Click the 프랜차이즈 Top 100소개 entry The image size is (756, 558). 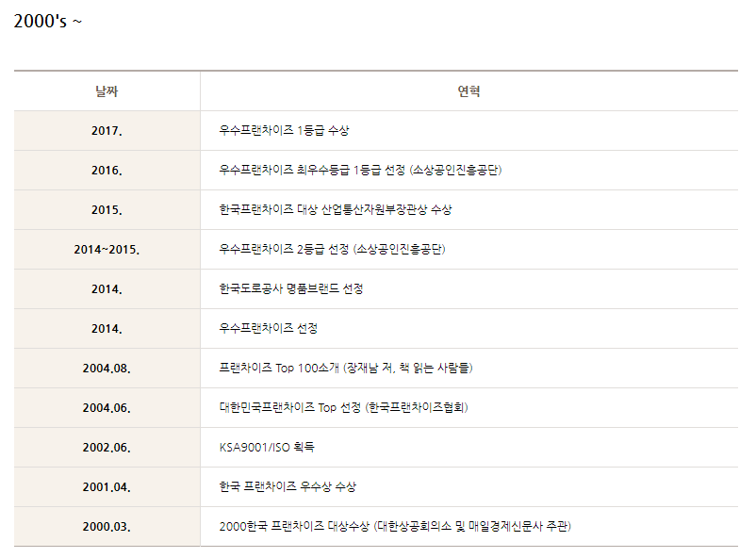tap(345, 369)
